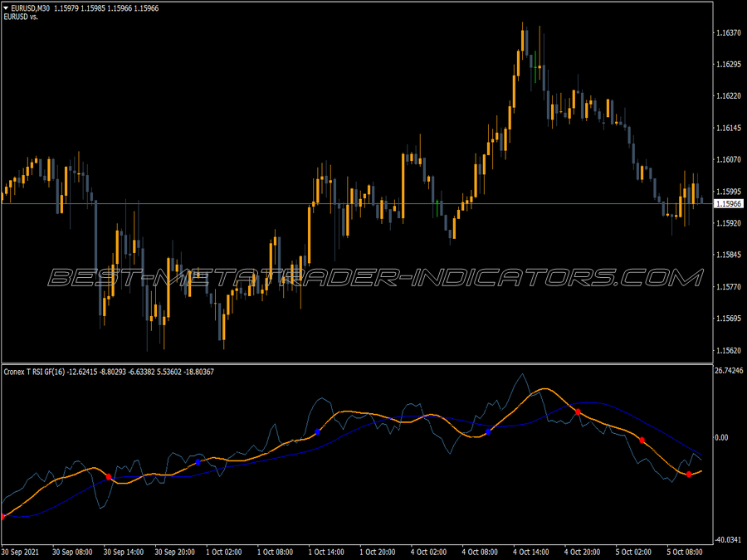This screenshot has height=560, width=747.
Task: Click the 1 Oct 14:00 time label
Action: click(x=326, y=552)
